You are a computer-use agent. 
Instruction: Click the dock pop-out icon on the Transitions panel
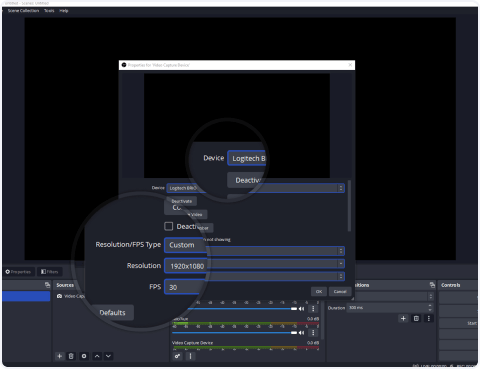coord(432,285)
